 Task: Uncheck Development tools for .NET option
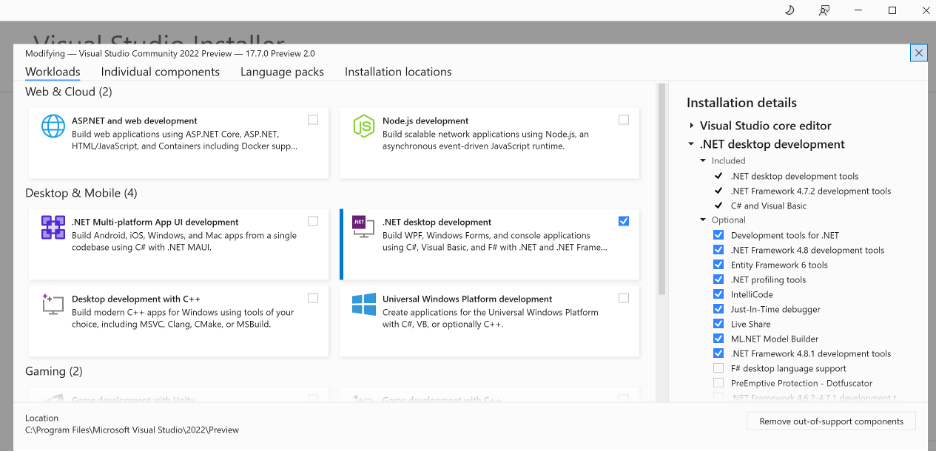tap(718, 235)
